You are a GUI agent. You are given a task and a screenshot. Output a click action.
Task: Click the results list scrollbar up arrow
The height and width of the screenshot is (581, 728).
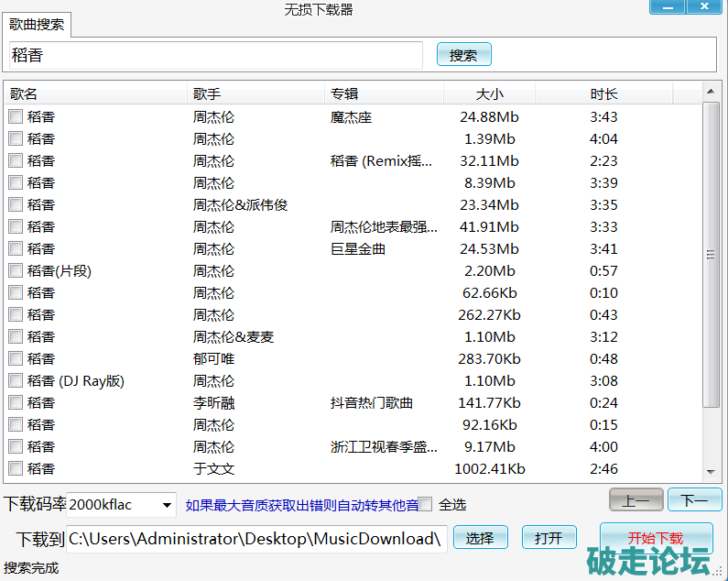click(711, 91)
